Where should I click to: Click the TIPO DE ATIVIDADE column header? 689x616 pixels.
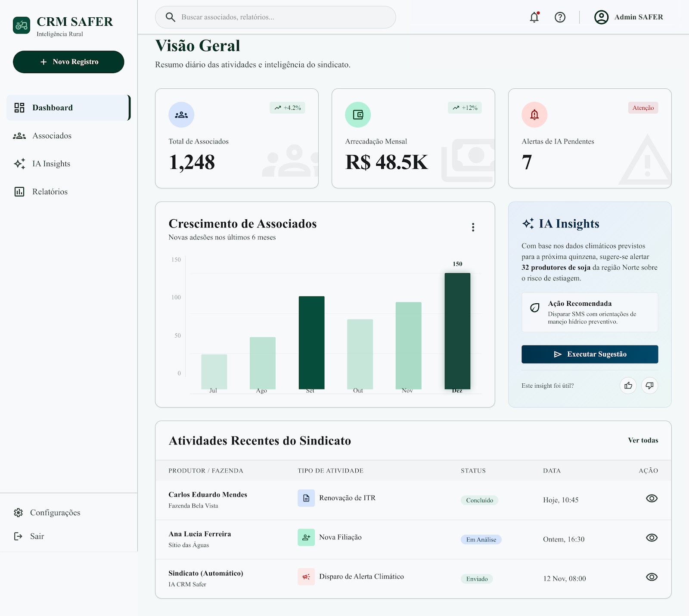pos(331,470)
